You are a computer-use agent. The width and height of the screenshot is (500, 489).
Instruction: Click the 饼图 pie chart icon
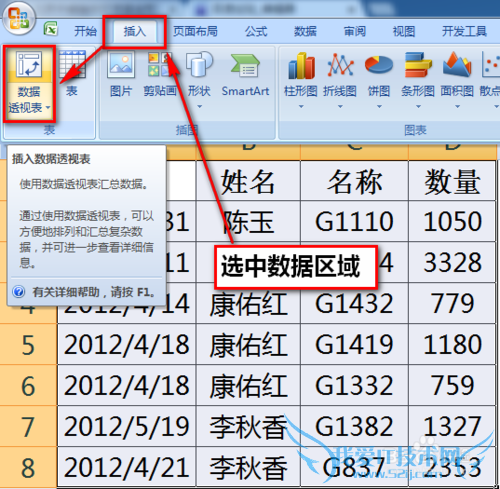379,65
